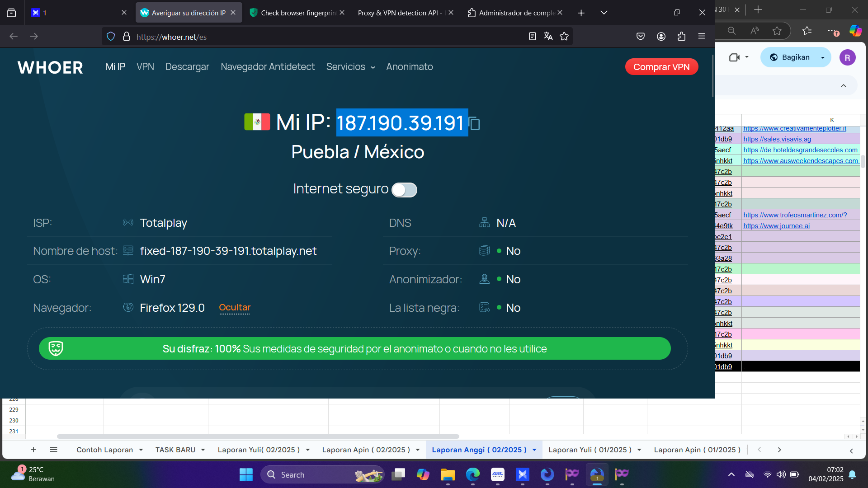This screenshot has width=868, height=488.
Task: Open the taskbar notification bell
Action: [852, 474]
